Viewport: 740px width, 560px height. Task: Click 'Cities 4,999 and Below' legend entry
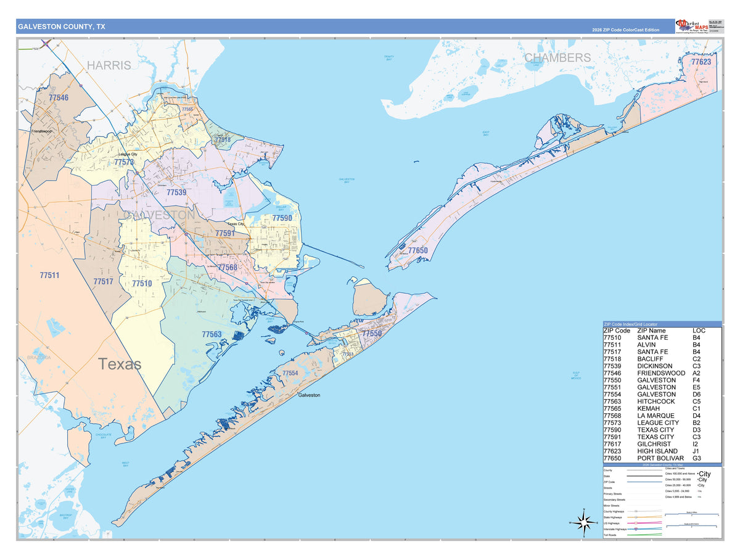pyautogui.click(x=678, y=497)
